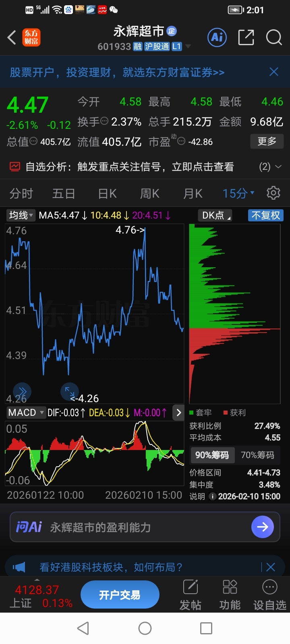Tap the 获利比例 27.49% value

tap(267, 426)
